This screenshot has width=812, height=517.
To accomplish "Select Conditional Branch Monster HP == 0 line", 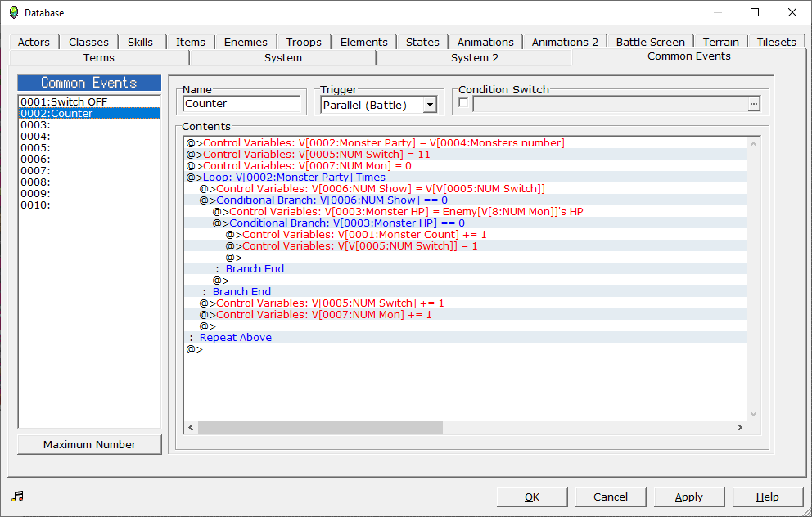I will (466, 223).
